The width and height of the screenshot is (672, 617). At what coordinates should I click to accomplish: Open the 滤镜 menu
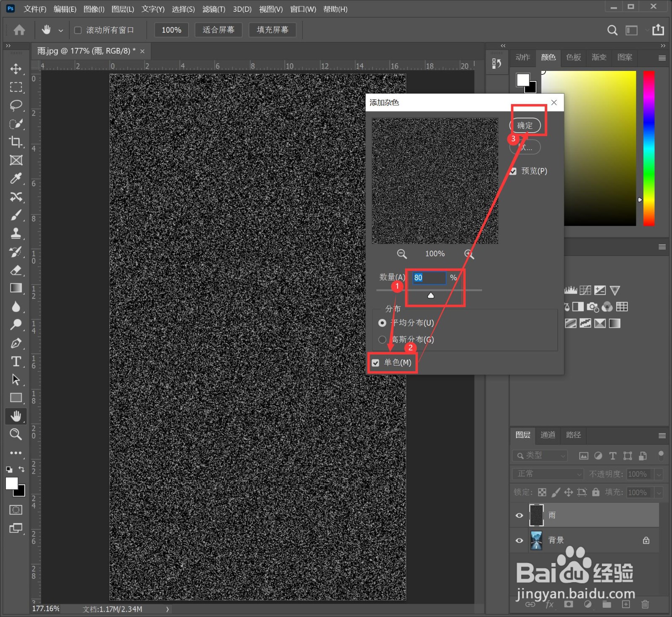click(x=214, y=9)
